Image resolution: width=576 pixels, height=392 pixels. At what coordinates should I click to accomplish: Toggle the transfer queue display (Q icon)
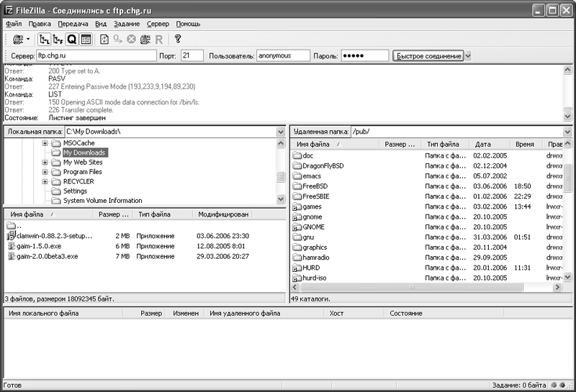[71, 39]
